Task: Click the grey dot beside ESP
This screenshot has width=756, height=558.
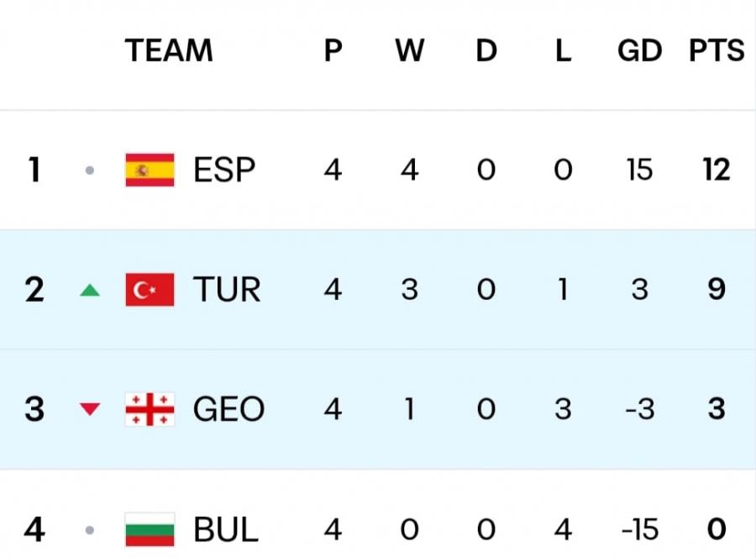Action: point(90,171)
